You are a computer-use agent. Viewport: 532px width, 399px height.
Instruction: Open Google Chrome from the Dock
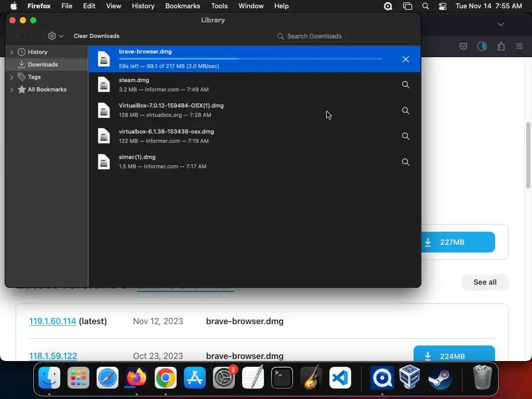pos(166,378)
